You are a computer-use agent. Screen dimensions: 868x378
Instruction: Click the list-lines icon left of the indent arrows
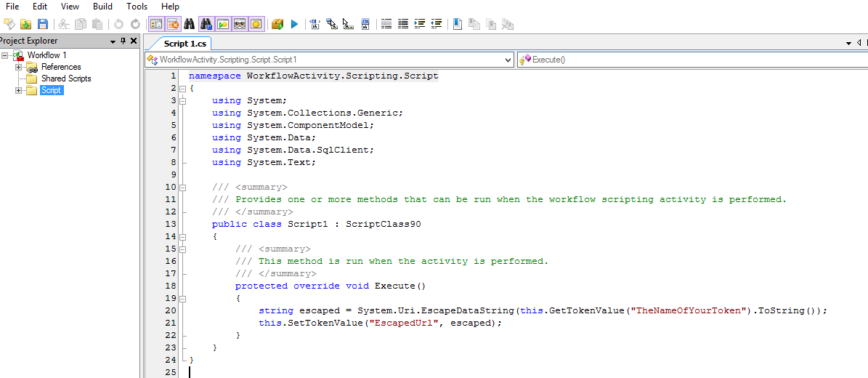pos(403,24)
